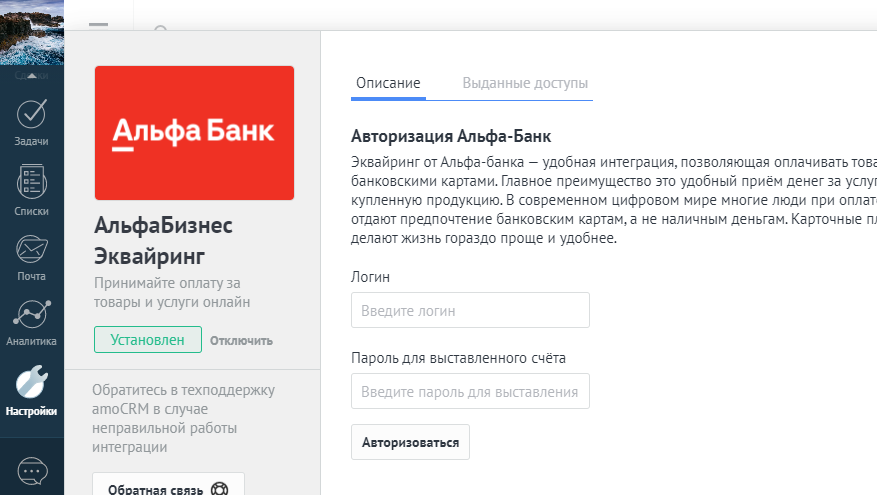The height and width of the screenshot is (495, 877).
Task: Go to Списки in the left sidebar
Action: click(x=32, y=190)
